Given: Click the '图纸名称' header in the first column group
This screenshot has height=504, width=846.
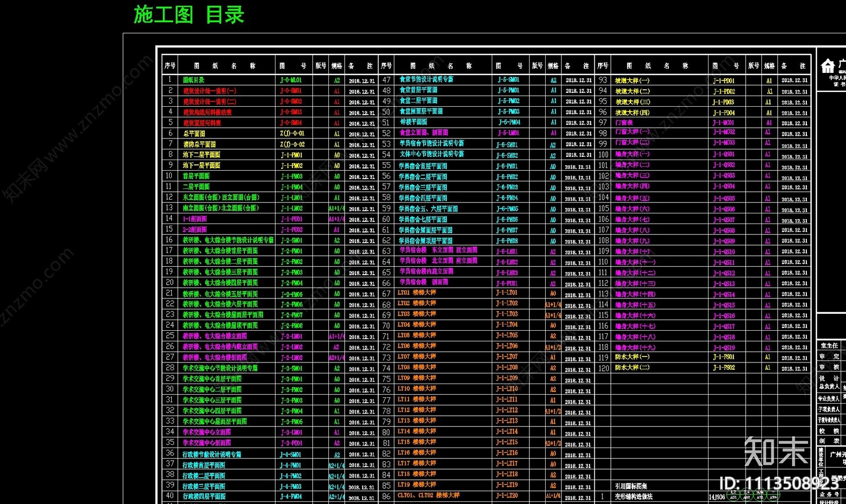Looking at the screenshot, I should tap(225, 66).
